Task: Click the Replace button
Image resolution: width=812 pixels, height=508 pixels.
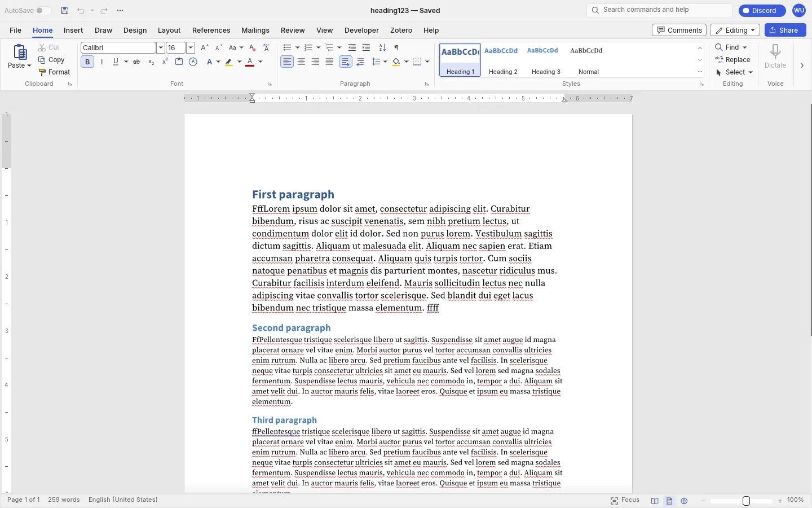Action: point(732,60)
